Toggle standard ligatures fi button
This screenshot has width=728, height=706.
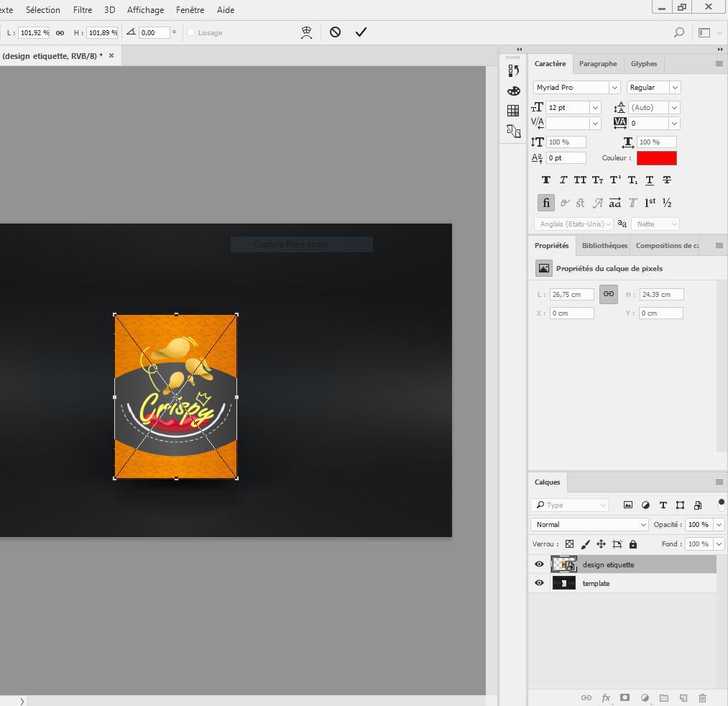click(546, 203)
